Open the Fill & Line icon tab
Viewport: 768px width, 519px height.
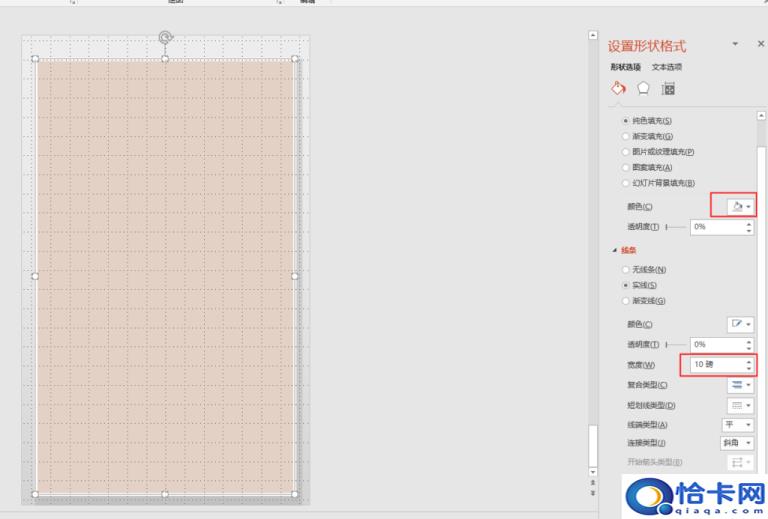pos(618,88)
